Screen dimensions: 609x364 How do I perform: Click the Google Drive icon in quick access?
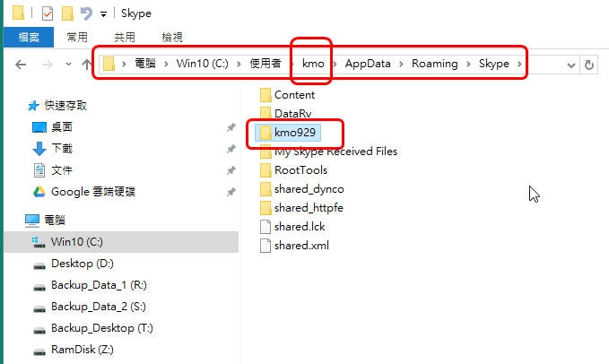[39, 192]
